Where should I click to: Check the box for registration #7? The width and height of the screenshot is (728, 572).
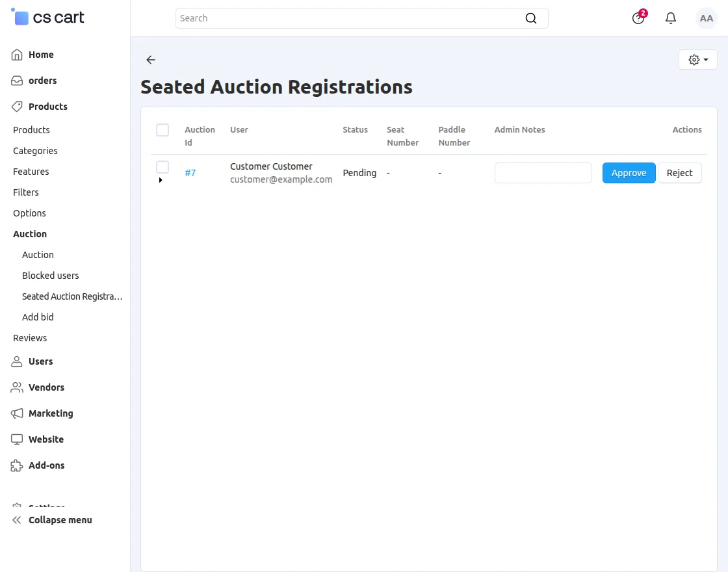(162, 167)
